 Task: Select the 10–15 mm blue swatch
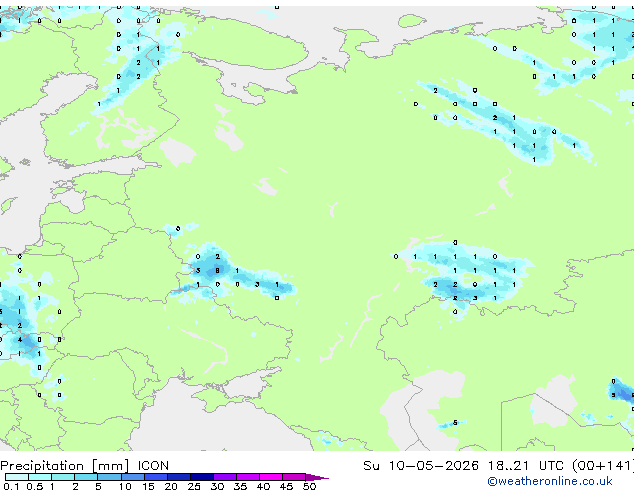pyautogui.click(x=132, y=477)
